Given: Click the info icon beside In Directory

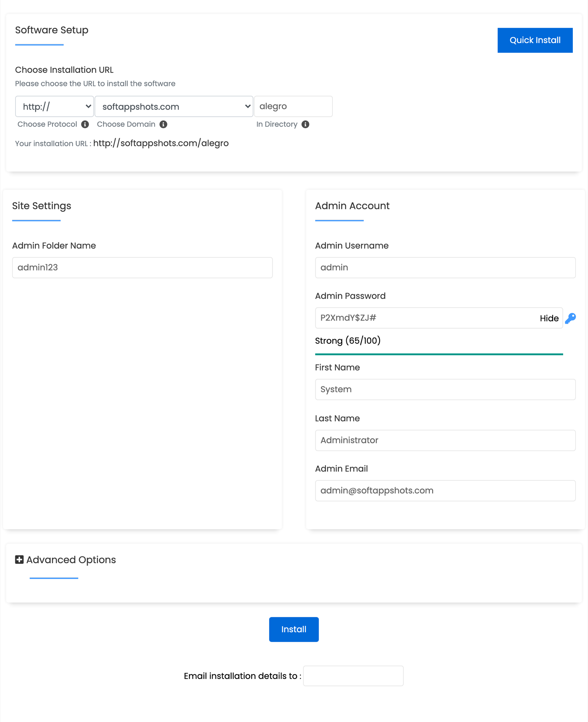Looking at the screenshot, I should pos(305,124).
